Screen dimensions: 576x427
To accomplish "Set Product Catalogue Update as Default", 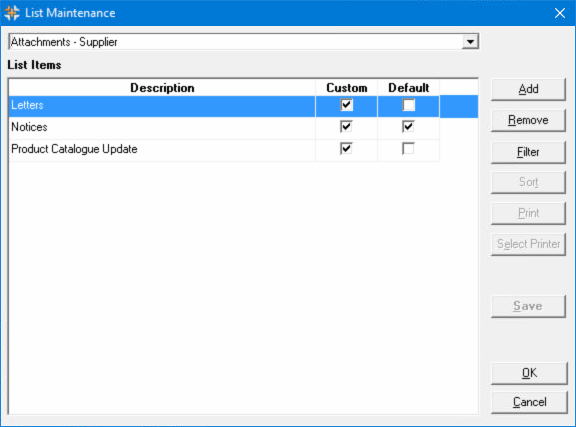I will pos(408,149).
